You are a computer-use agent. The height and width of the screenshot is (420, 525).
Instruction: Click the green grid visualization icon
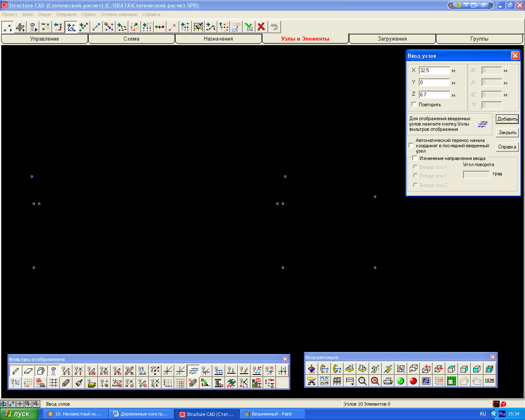pos(452,381)
